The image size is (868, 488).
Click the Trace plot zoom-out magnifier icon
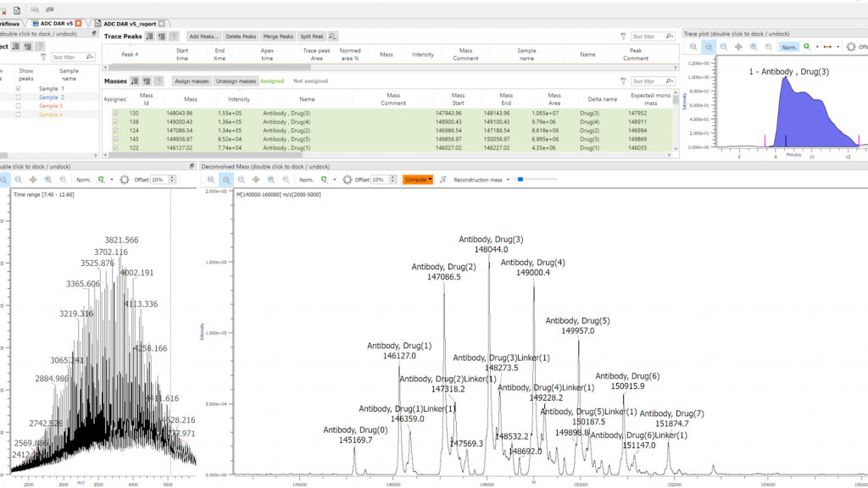[x=723, y=47]
